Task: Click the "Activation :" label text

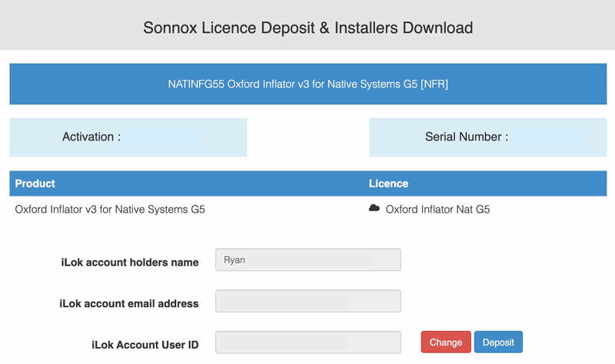Action: 91,137
